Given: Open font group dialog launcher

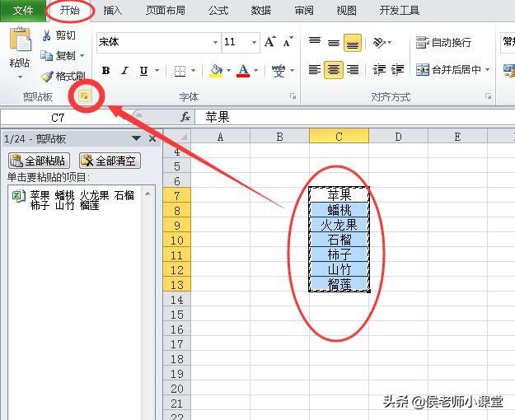Looking at the screenshot, I should click(x=293, y=96).
